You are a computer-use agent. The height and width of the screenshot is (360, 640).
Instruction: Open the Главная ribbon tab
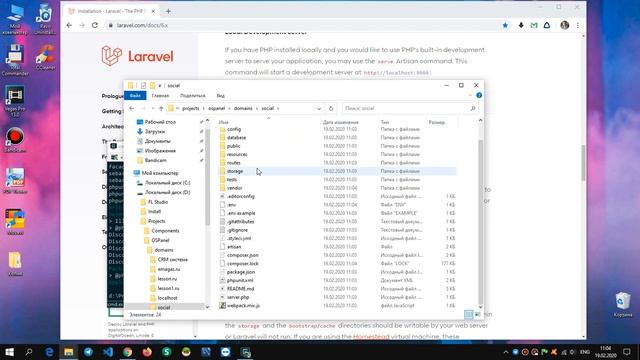160,96
